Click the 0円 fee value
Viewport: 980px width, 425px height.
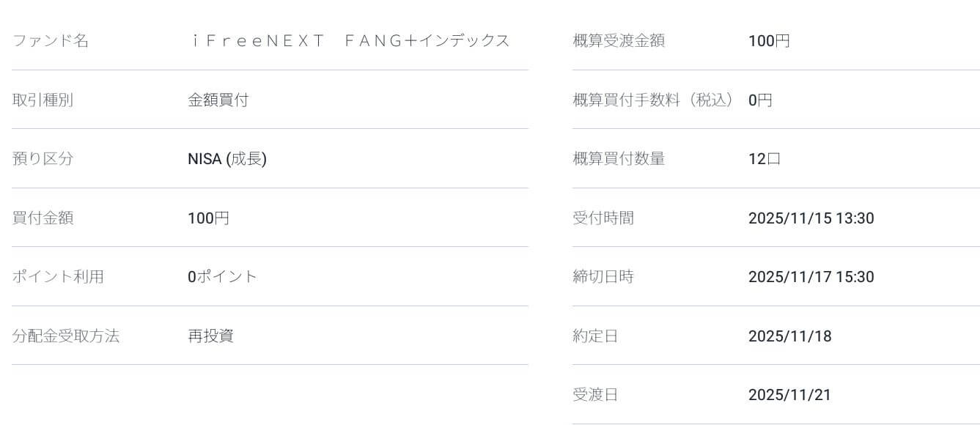[760, 100]
